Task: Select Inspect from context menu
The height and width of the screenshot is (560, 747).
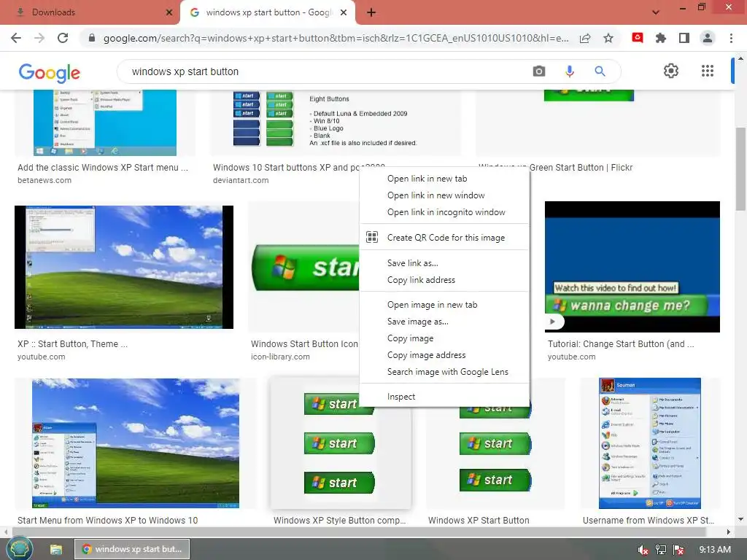Action: click(444, 397)
